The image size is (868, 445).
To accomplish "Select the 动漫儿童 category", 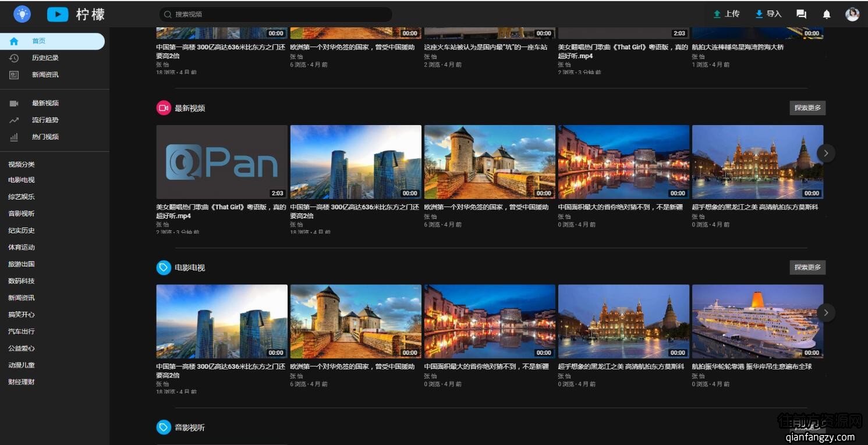I will click(x=22, y=365).
